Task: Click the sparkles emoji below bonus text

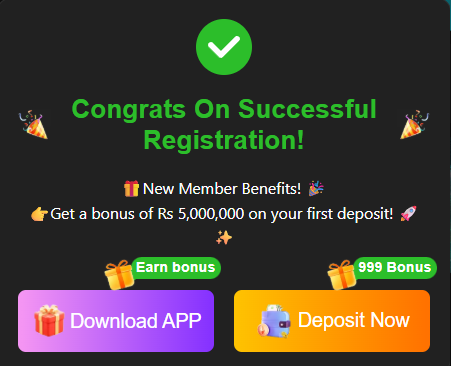Action: tap(224, 238)
